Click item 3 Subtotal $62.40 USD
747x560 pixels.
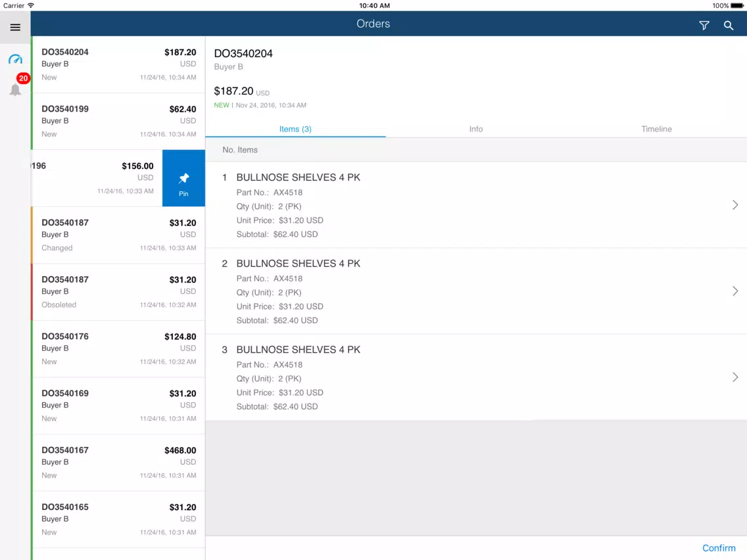(277, 407)
